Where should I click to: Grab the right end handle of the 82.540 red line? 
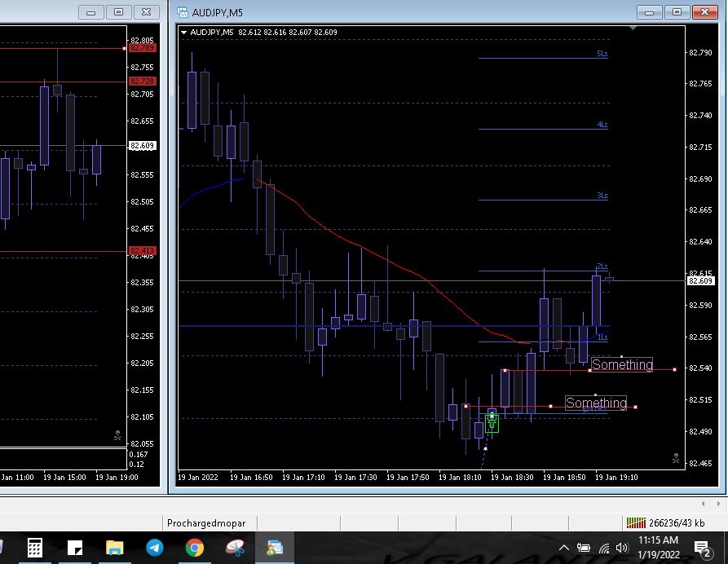675,369
